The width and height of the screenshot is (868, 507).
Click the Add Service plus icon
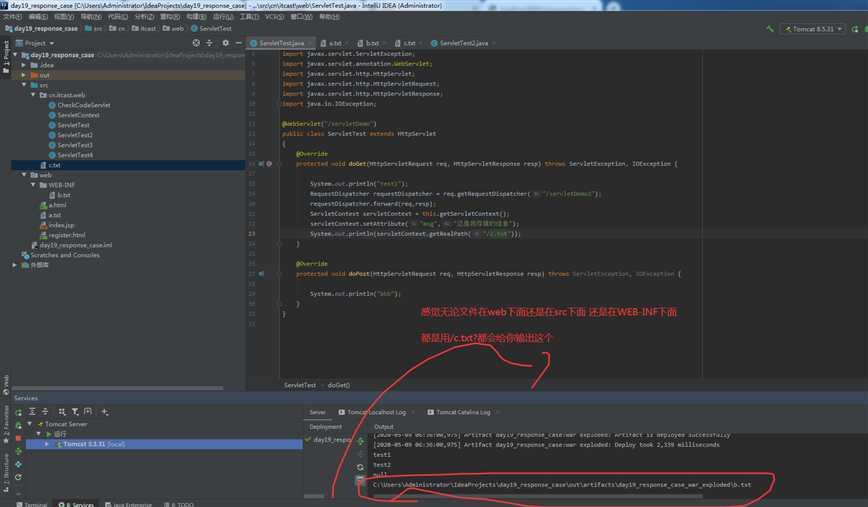click(x=105, y=412)
